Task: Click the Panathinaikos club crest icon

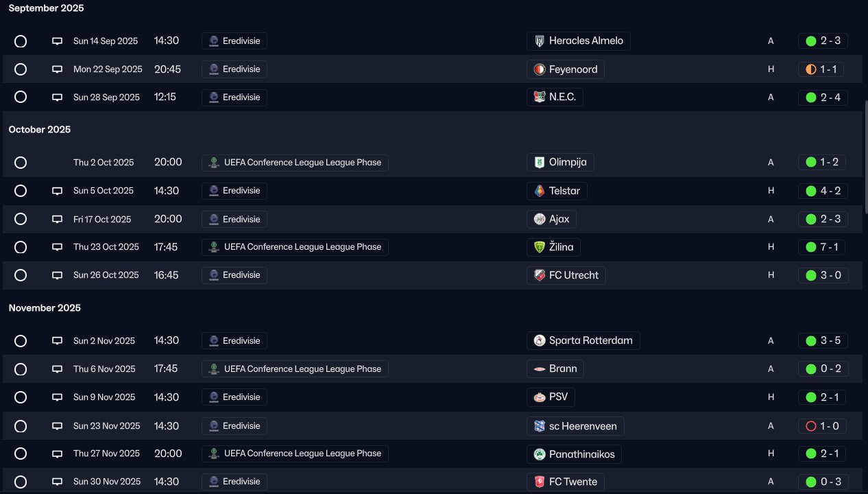Action: coord(540,454)
